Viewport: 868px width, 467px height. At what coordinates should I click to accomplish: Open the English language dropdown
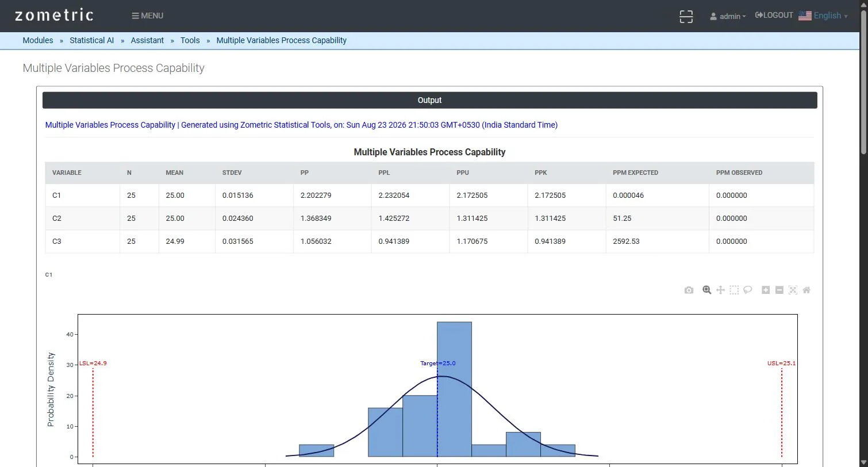pyautogui.click(x=823, y=16)
